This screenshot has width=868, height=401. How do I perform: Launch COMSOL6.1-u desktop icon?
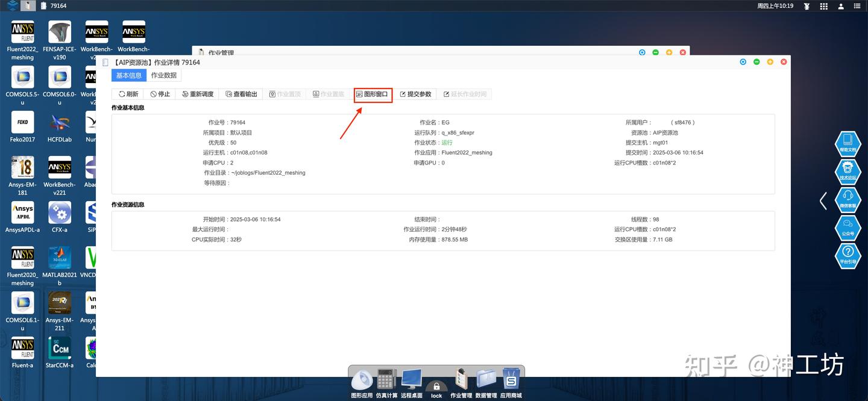coord(23,311)
